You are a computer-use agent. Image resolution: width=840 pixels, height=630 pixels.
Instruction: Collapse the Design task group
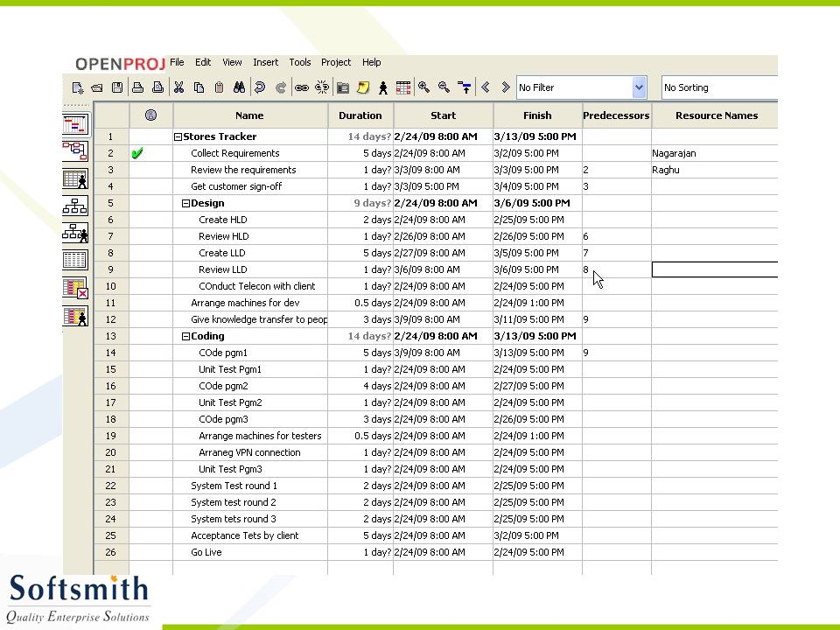coord(185,204)
